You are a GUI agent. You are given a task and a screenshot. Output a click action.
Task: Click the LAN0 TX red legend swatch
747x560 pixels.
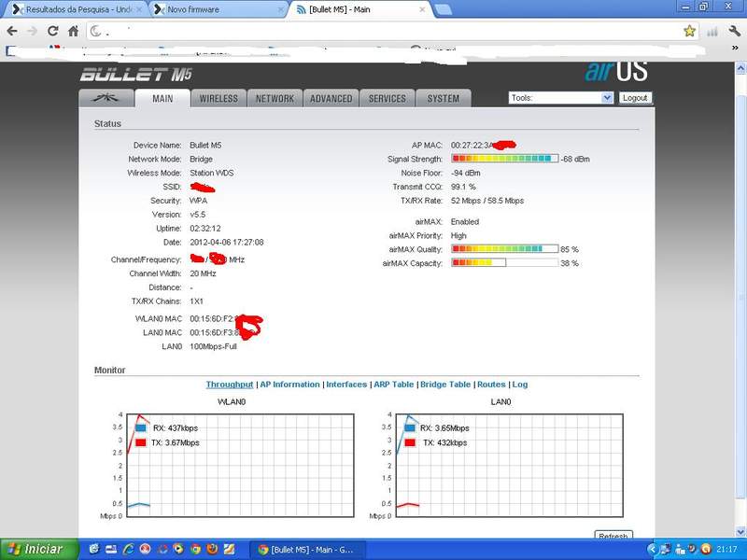pyautogui.click(x=410, y=442)
